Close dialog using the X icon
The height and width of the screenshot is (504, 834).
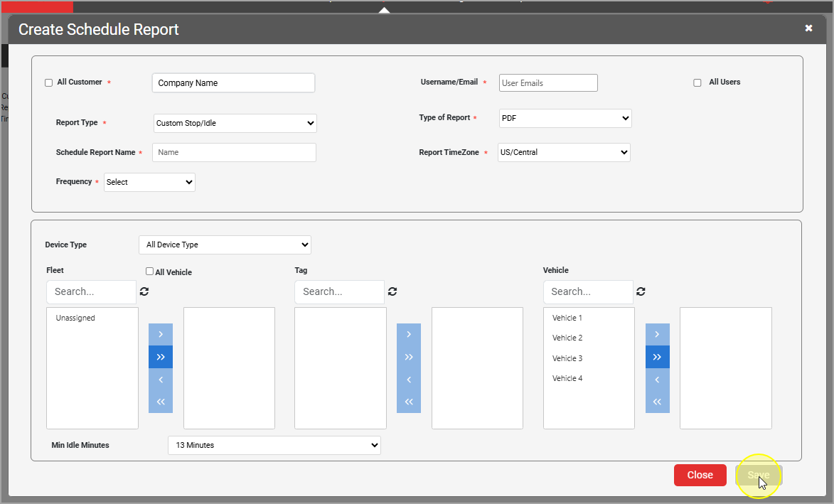click(x=808, y=28)
